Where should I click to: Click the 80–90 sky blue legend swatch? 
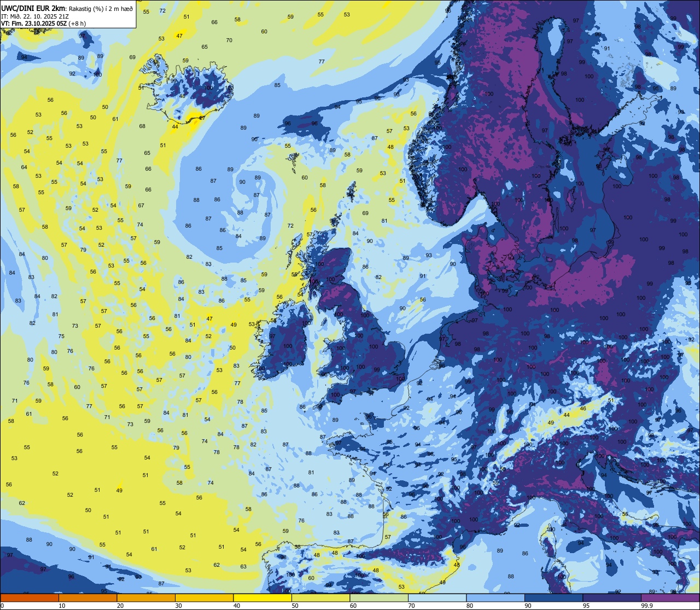pos(495,598)
